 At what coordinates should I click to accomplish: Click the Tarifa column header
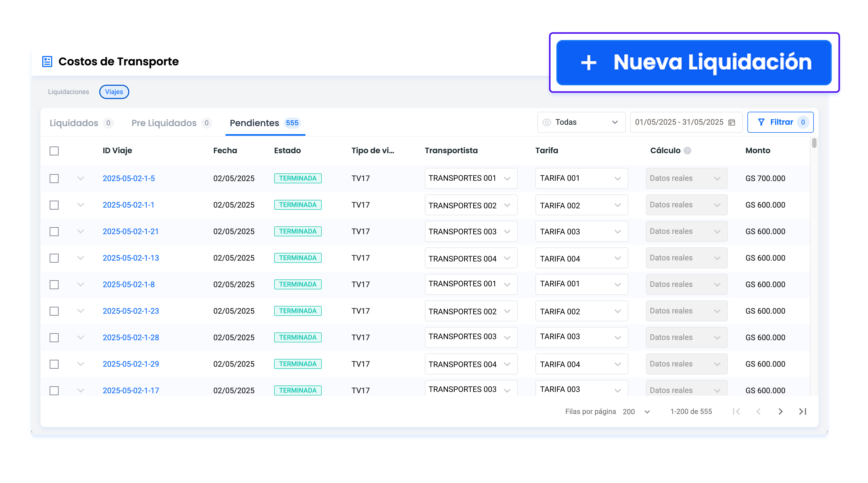(x=546, y=151)
